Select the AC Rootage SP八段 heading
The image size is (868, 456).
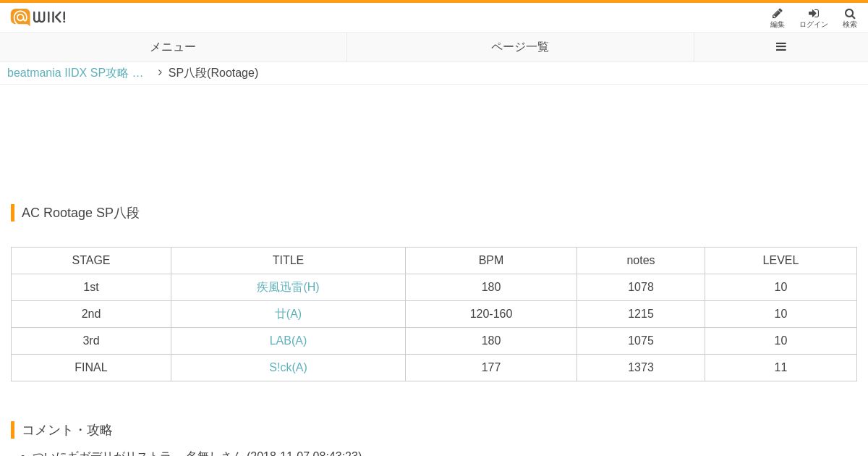pyautogui.click(x=80, y=213)
